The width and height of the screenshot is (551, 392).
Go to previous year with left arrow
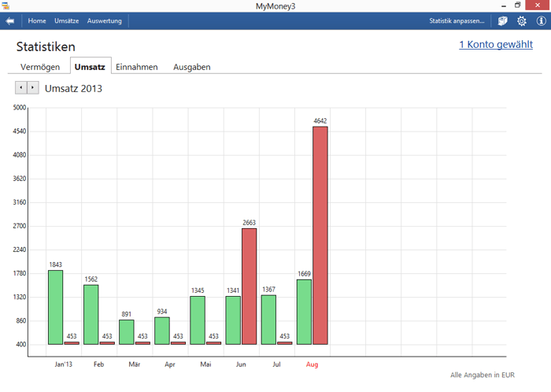pyautogui.click(x=21, y=88)
